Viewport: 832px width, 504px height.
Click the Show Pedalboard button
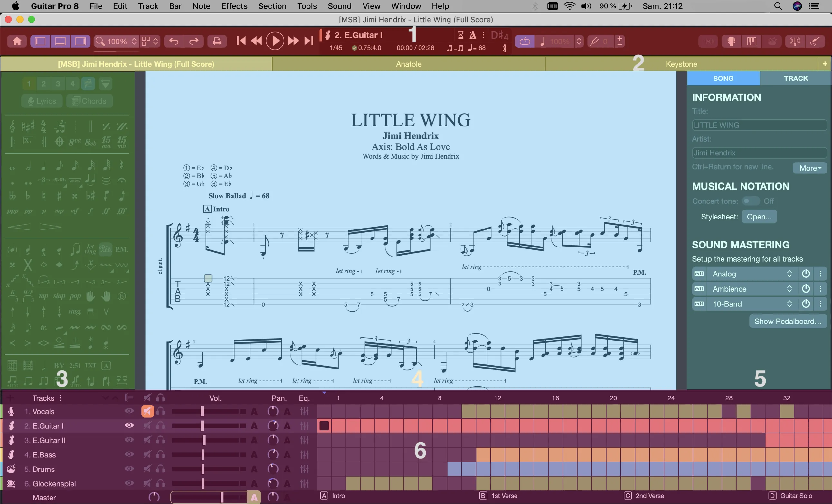(788, 321)
